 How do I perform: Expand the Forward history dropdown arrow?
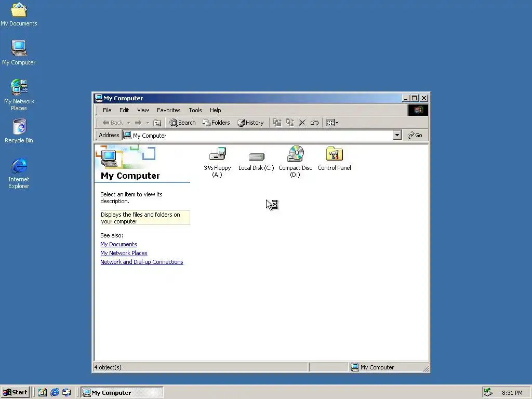[x=148, y=123]
